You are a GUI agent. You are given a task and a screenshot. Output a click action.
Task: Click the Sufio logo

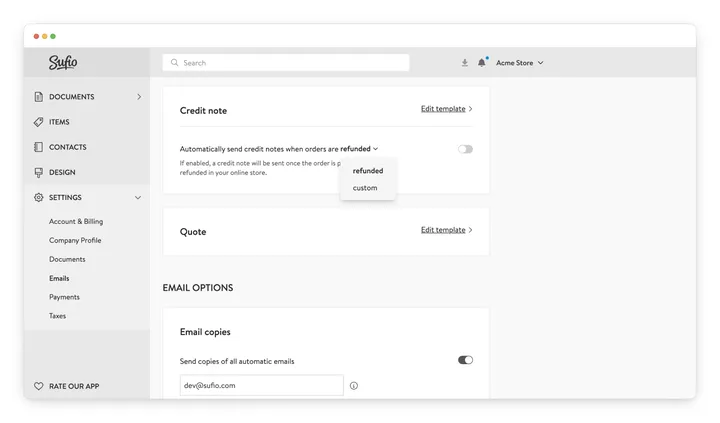[63, 62]
